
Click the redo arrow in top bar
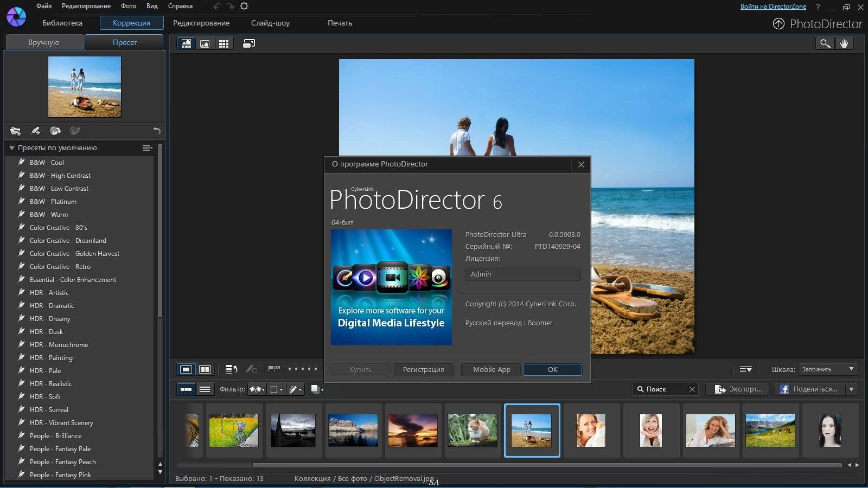[x=231, y=6]
